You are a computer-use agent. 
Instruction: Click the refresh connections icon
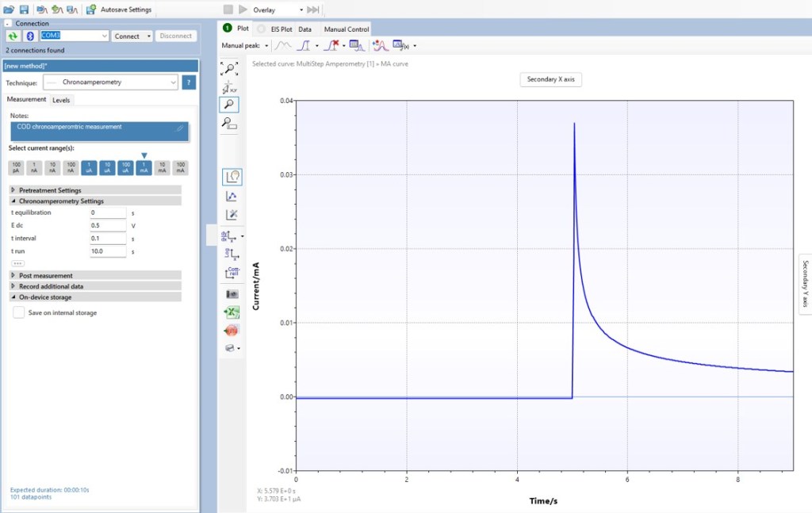(13, 36)
